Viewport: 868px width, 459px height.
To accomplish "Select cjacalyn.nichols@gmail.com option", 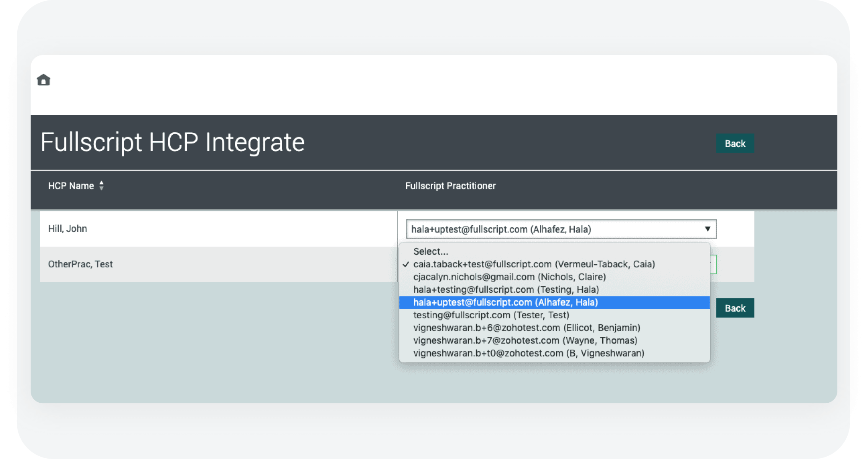I will pyautogui.click(x=554, y=277).
